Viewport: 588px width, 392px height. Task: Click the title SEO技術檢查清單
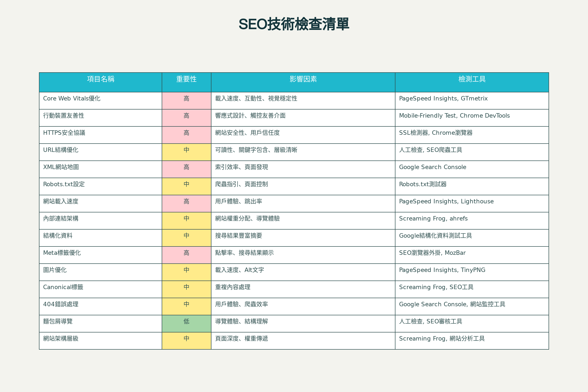[294, 24]
